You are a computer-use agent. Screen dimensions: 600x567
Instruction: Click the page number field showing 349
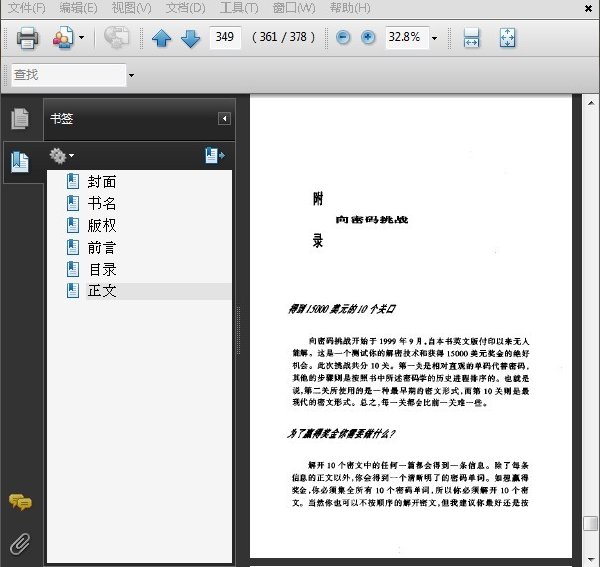point(225,37)
